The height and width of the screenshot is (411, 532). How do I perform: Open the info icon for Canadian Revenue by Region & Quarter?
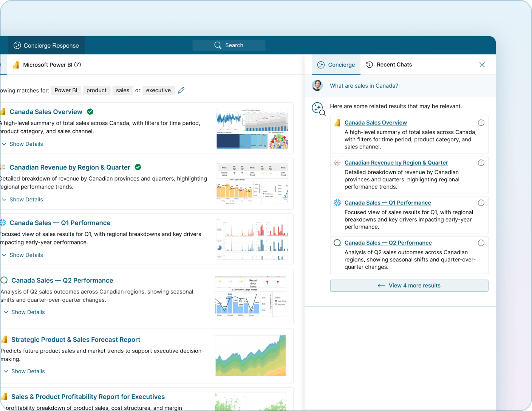point(481,162)
